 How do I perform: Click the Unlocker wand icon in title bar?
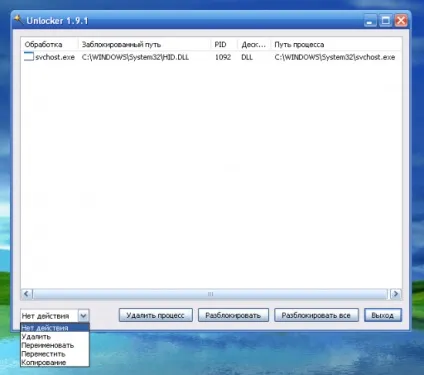click(x=19, y=20)
